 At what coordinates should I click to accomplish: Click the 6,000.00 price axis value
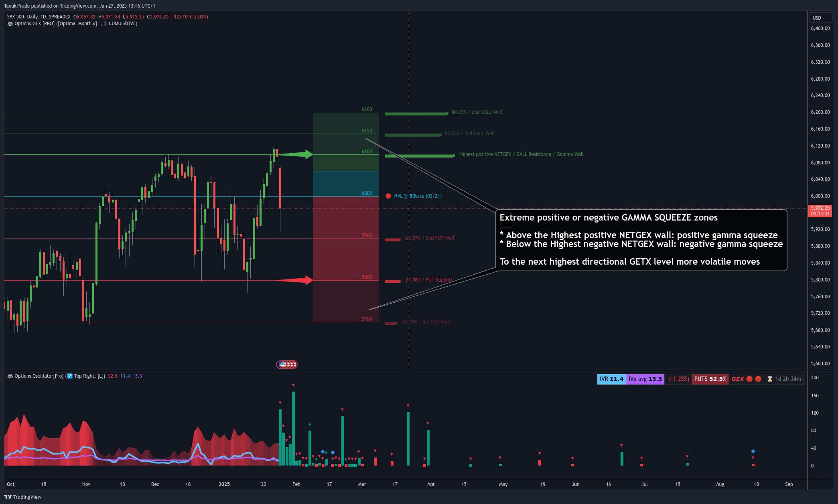820,196
